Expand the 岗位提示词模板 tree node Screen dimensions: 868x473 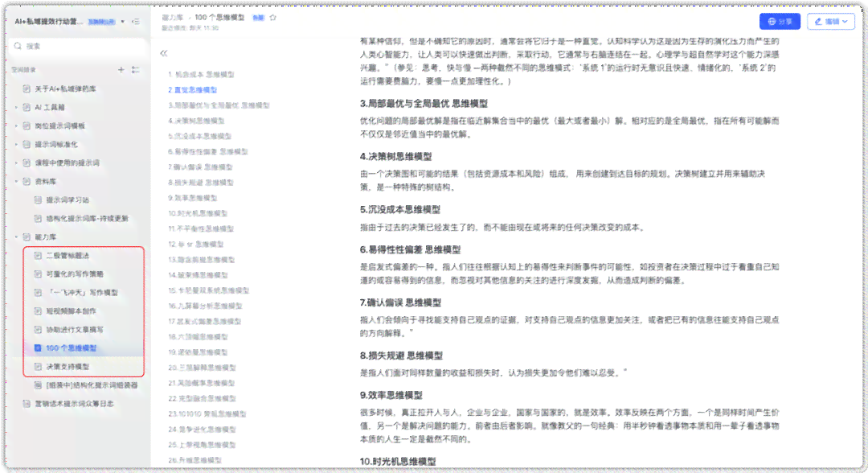[17, 125]
